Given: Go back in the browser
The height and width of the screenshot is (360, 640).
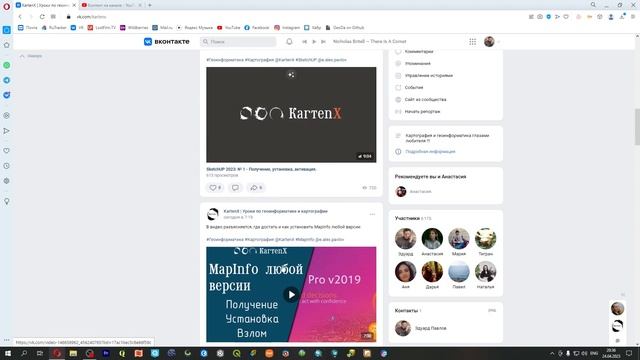Looking at the screenshot, I should 20,17.
